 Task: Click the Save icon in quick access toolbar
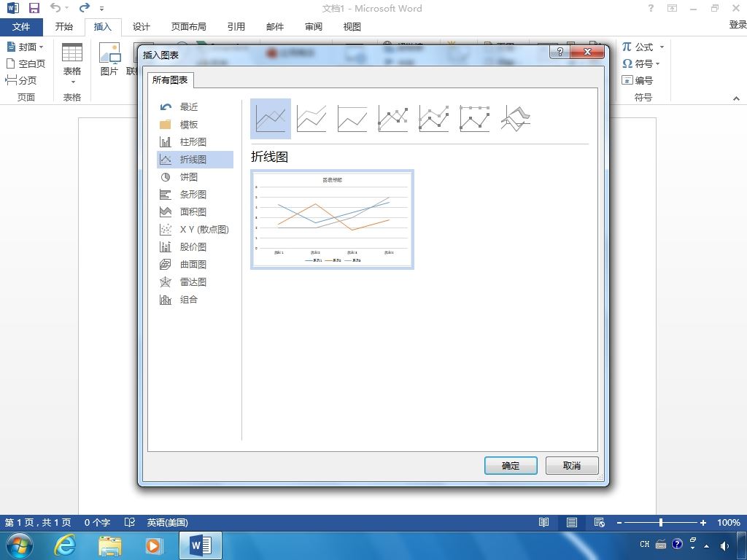(x=34, y=8)
